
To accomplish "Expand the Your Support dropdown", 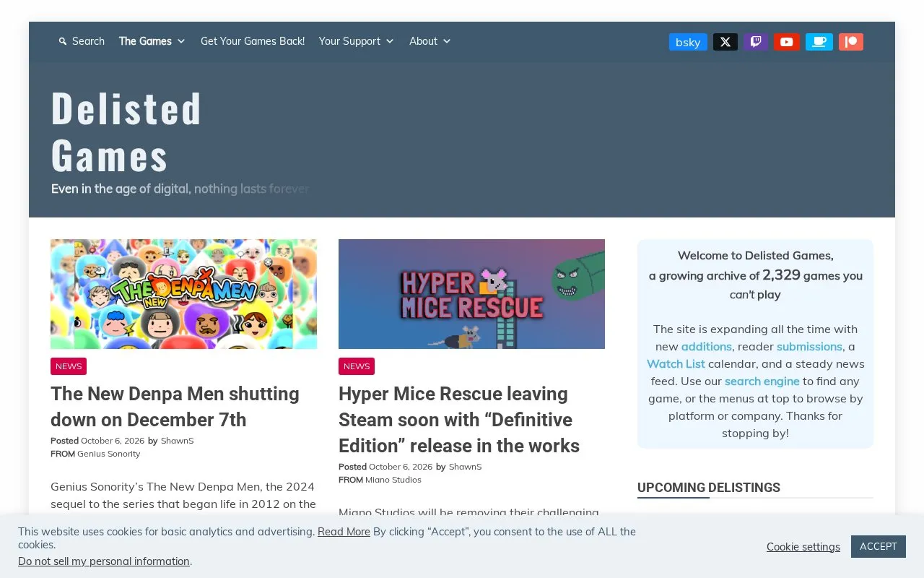I will (357, 41).
